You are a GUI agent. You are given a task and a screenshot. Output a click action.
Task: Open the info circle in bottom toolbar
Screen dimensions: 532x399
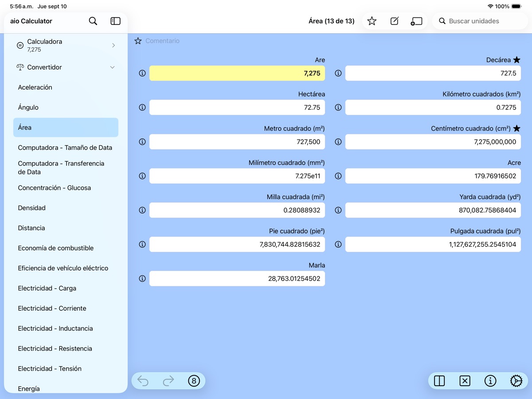(x=490, y=381)
